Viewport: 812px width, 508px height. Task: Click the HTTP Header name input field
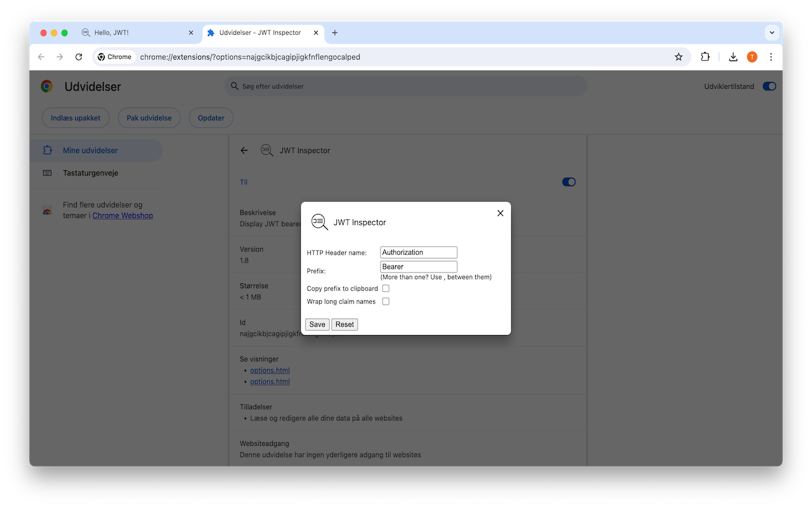418,252
